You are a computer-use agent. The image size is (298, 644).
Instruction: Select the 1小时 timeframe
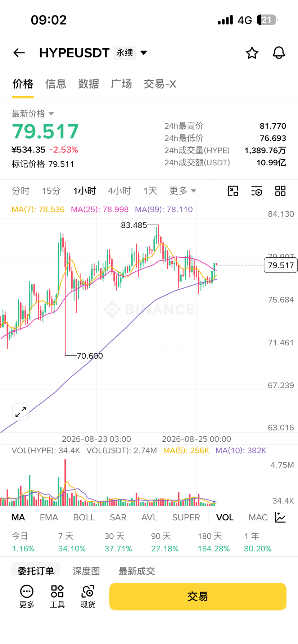point(85,190)
